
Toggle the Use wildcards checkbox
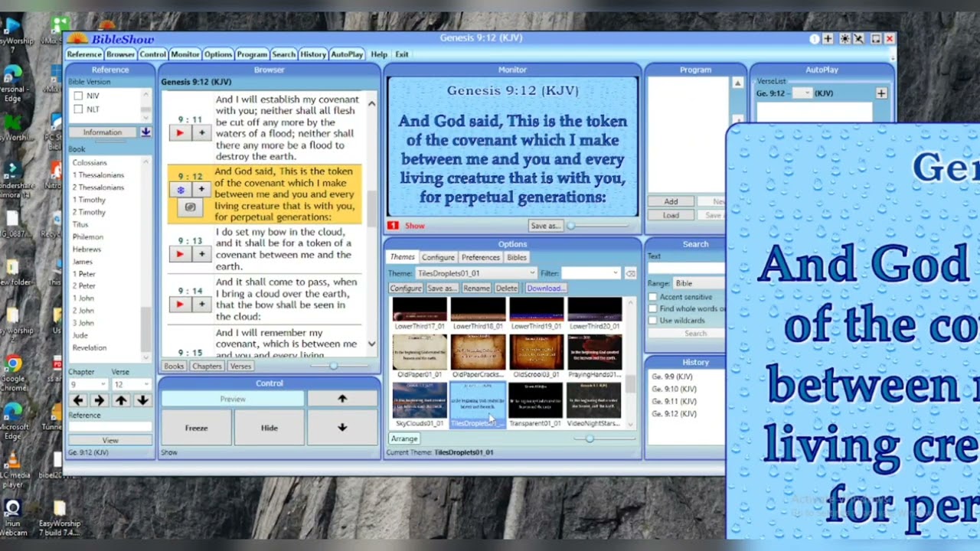tap(653, 321)
